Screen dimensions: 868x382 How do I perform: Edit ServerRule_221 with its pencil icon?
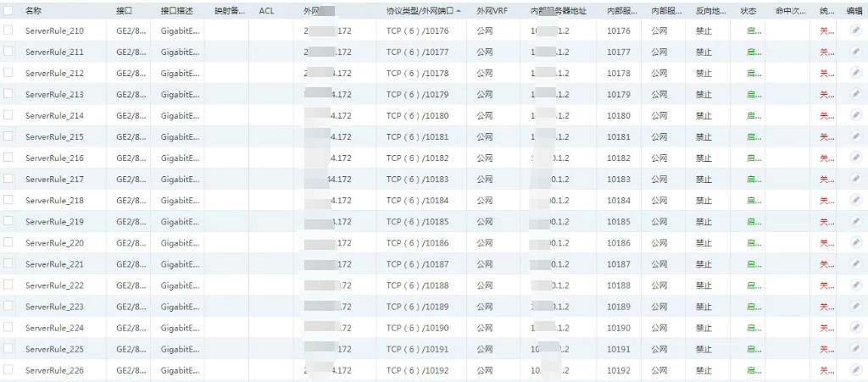point(856,264)
